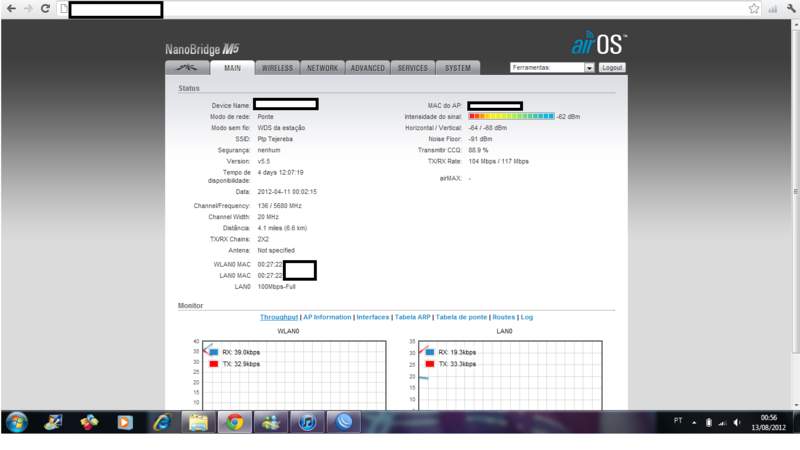Open the Throughput monitor link
Viewport: 800px width, 450px height.
pyautogui.click(x=279, y=317)
